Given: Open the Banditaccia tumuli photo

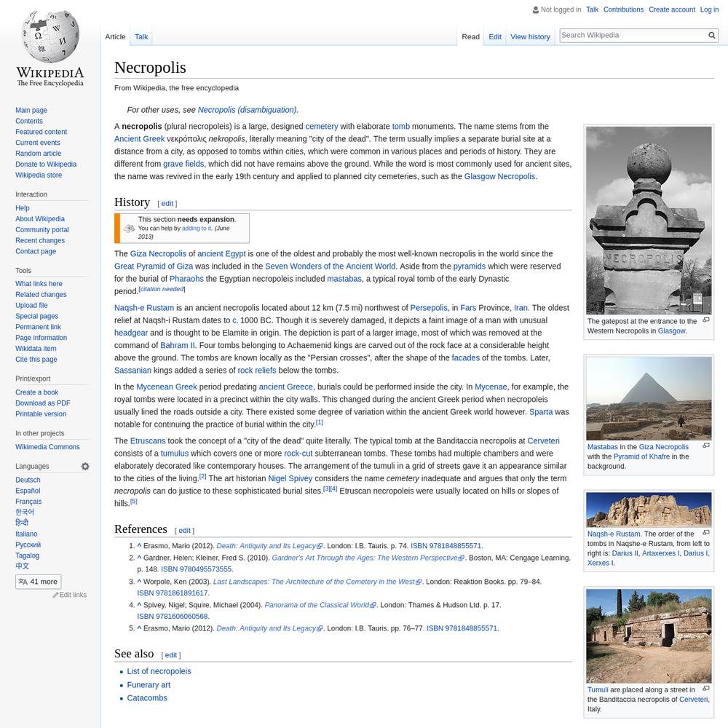Looking at the screenshot, I should 648,636.
